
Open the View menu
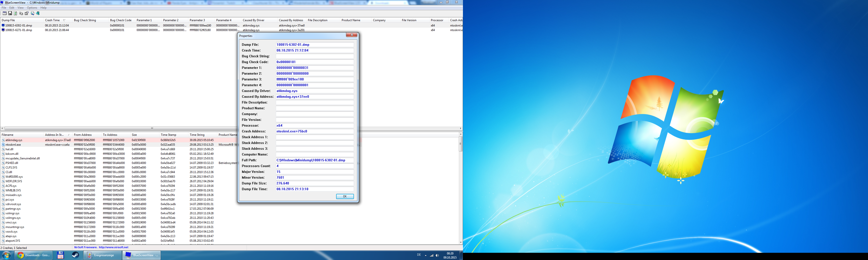tap(20, 8)
